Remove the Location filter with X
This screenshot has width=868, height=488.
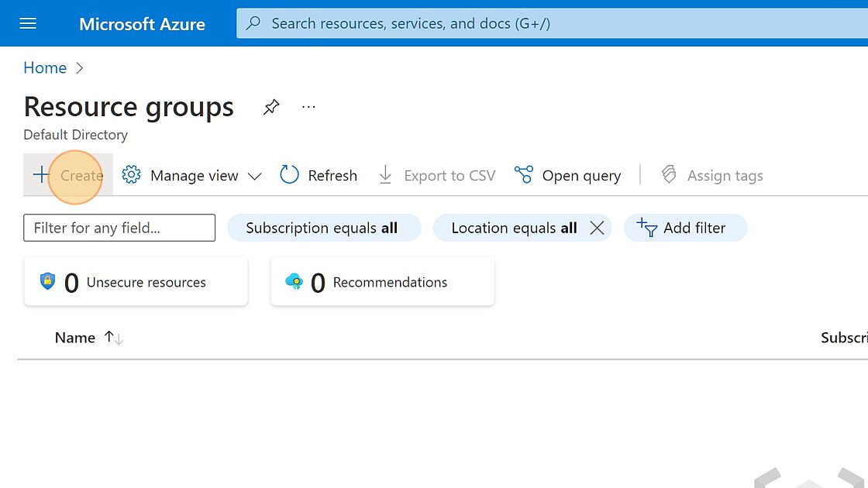597,228
